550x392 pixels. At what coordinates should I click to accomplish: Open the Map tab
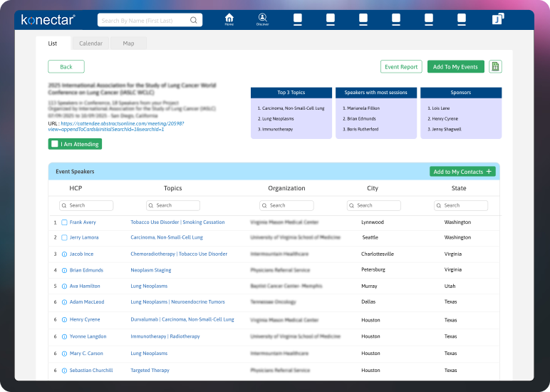[128, 43]
